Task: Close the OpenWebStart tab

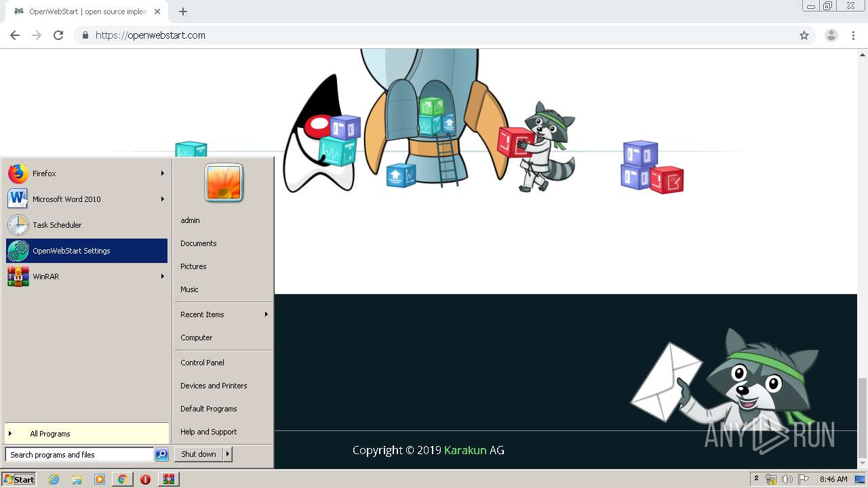Action: click(x=157, y=12)
